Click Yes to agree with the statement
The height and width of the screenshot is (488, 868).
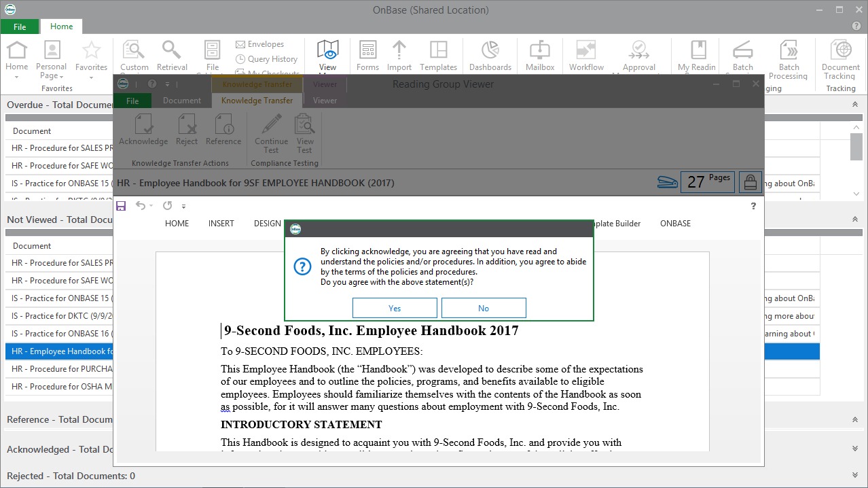coord(395,308)
